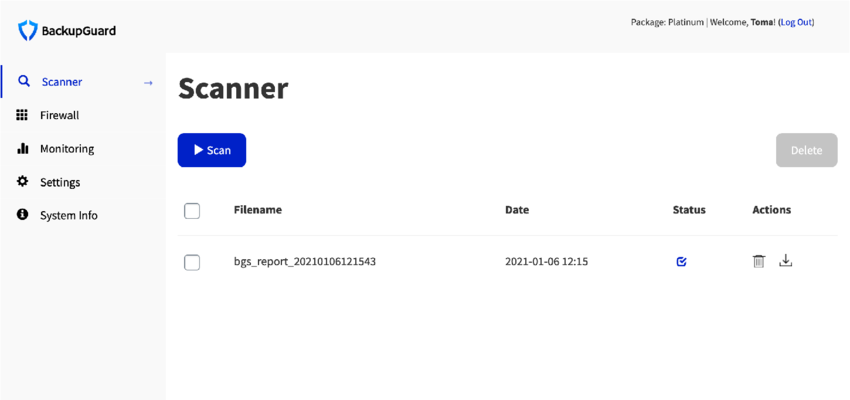Screen dimensions: 850x400
Task: Go to the Monitoring section
Action: (x=67, y=149)
